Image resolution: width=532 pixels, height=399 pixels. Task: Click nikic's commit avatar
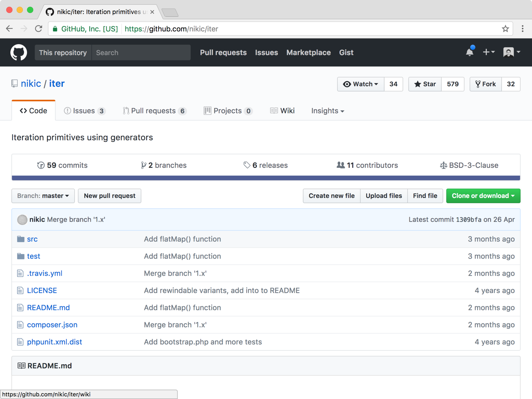click(x=22, y=220)
